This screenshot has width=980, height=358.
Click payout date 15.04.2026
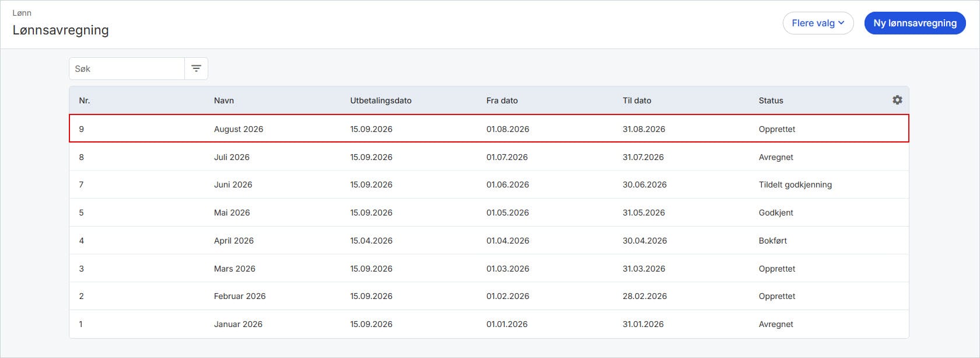pyautogui.click(x=371, y=241)
